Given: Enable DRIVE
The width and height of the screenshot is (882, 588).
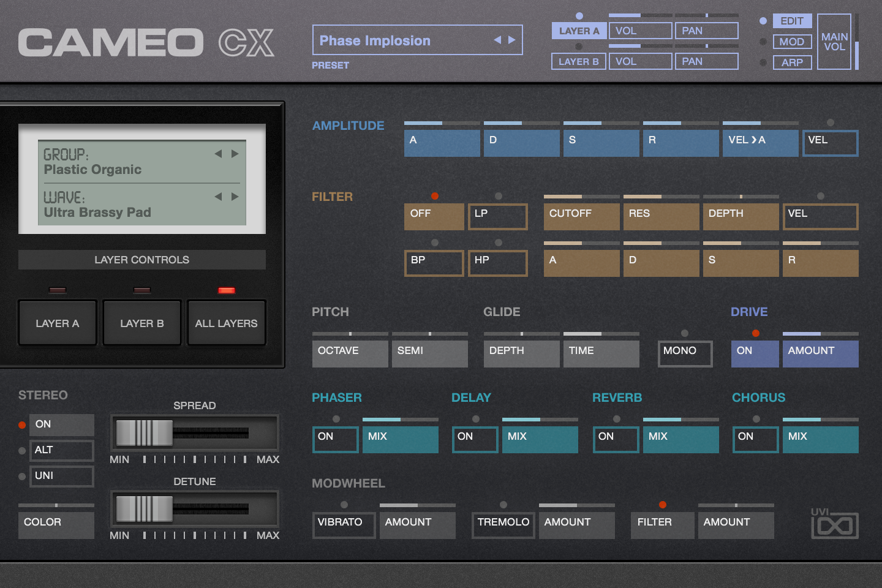Looking at the screenshot, I should (x=754, y=353).
